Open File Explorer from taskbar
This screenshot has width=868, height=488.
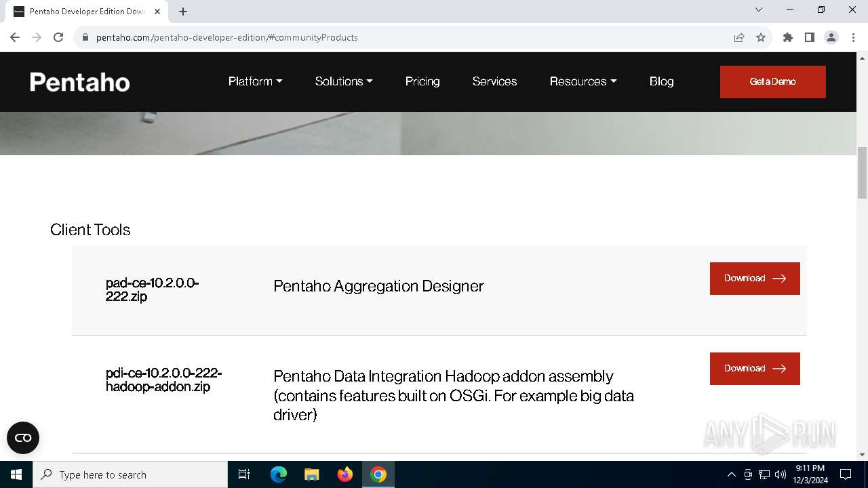click(x=312, y=474)
